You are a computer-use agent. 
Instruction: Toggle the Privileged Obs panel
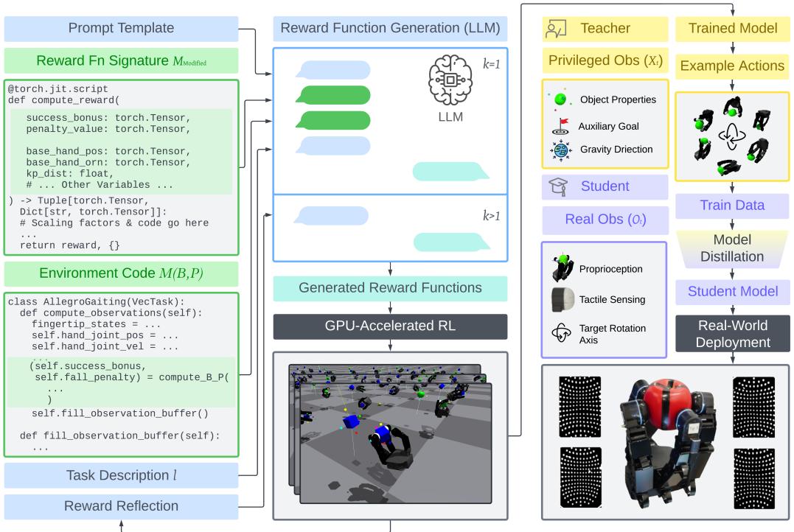(x=605, y=60)
